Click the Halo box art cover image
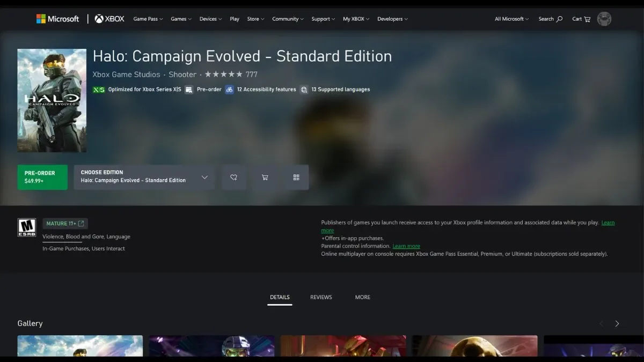644x362 pixels. [x=52, y=101]
